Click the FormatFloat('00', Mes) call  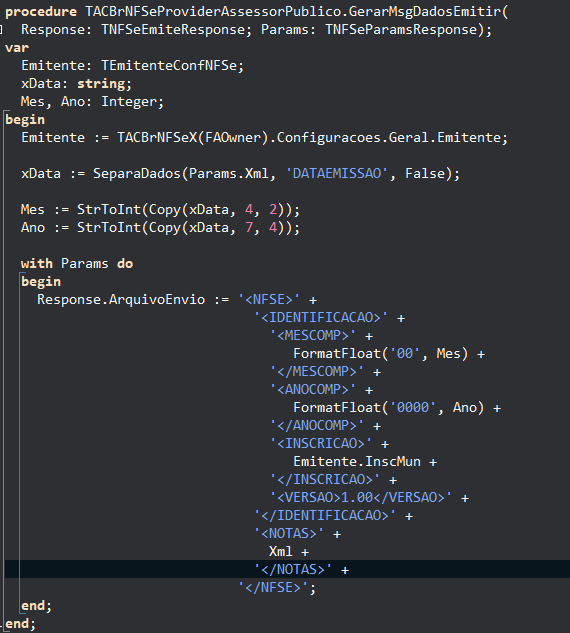click(x=381, y=353)
